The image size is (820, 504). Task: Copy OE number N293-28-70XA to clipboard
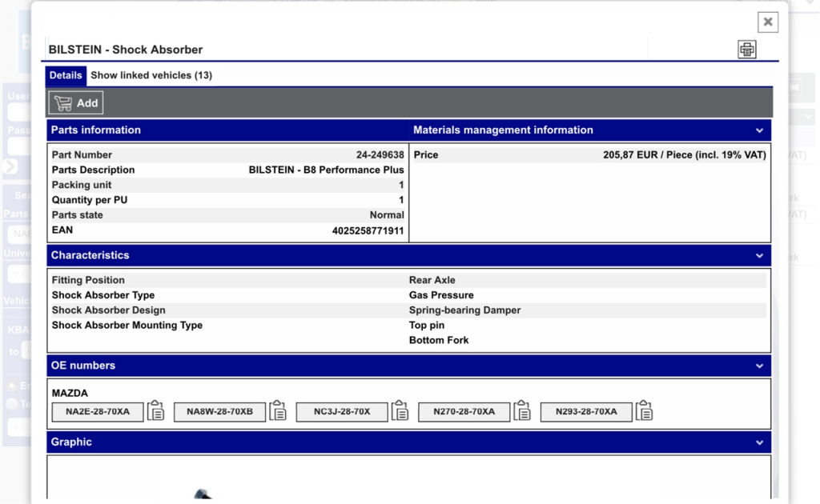(645, 411)
